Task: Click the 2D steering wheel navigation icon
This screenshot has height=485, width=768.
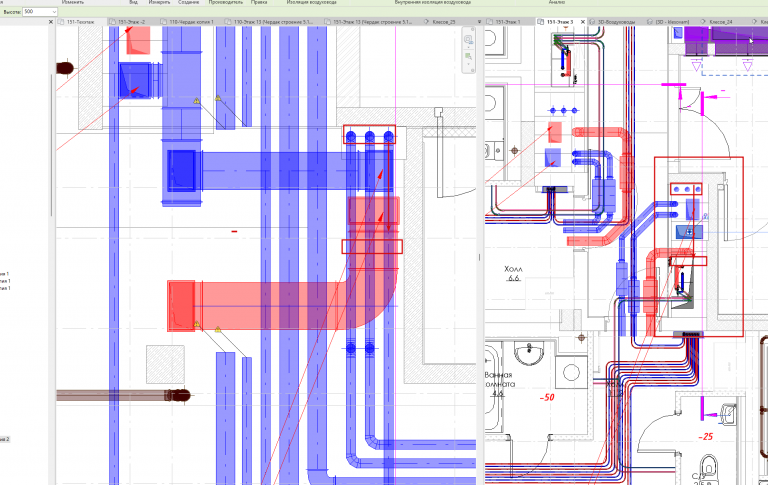Action: 468,39
